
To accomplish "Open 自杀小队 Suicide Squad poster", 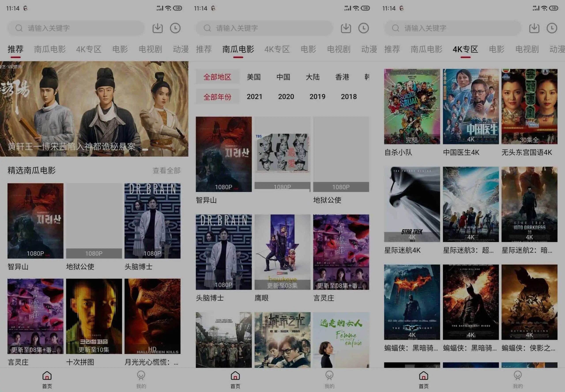I will coord(412,106).
